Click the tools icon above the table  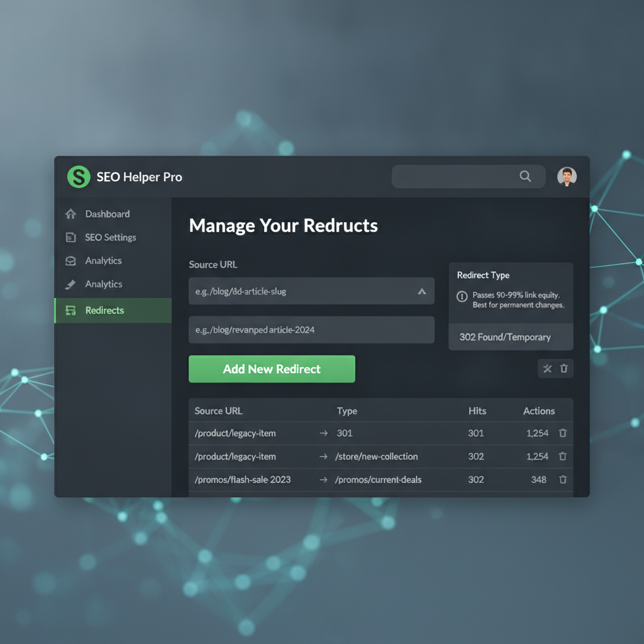point(548,369)
